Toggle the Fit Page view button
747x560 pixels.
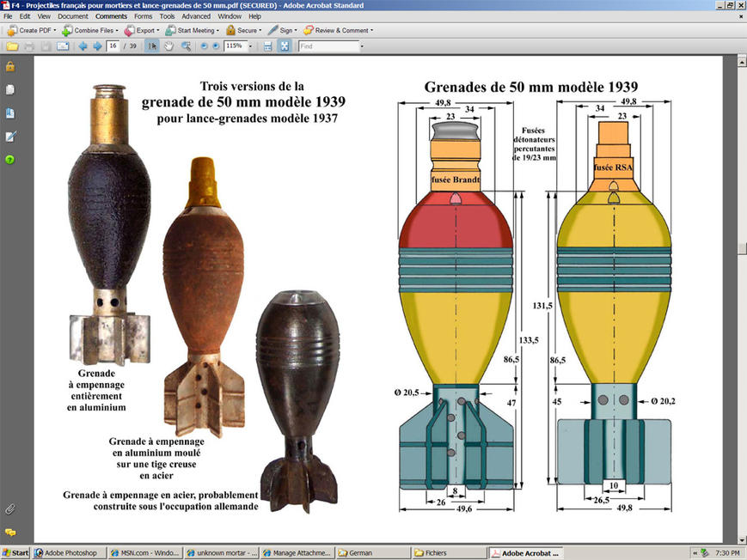point(284,46)
